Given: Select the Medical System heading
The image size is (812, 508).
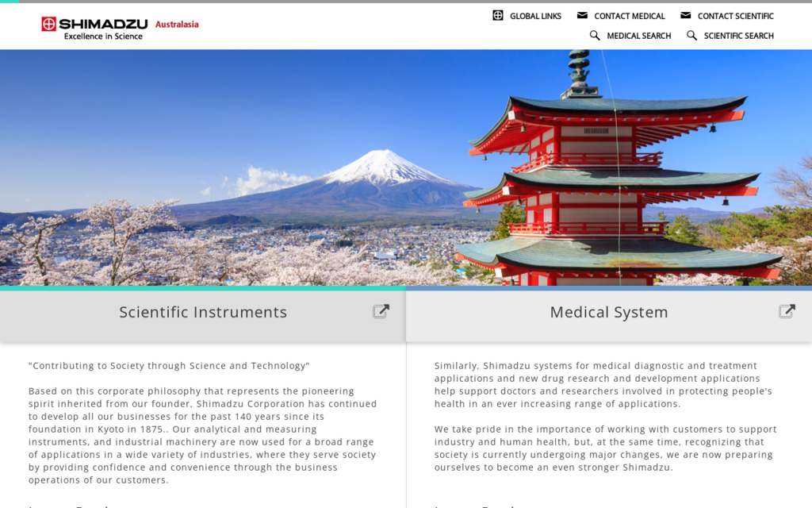Looking at the screenshot, I should pos(609,312).
